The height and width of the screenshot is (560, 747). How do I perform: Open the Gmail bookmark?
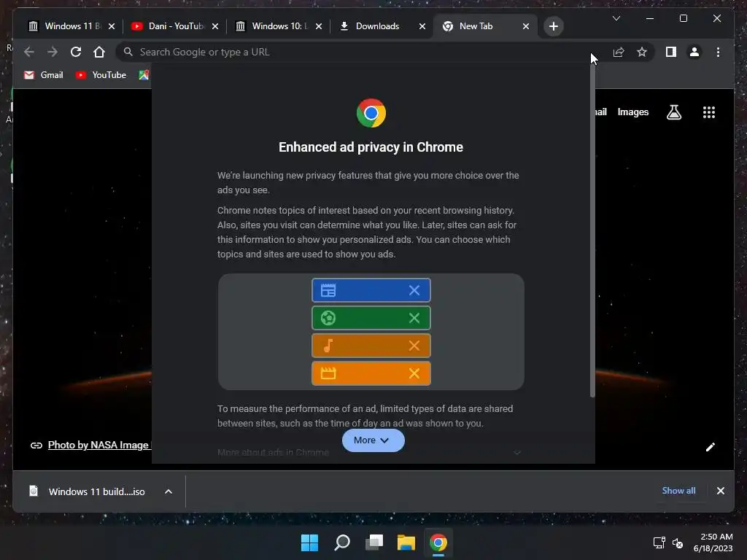[43, 75]
